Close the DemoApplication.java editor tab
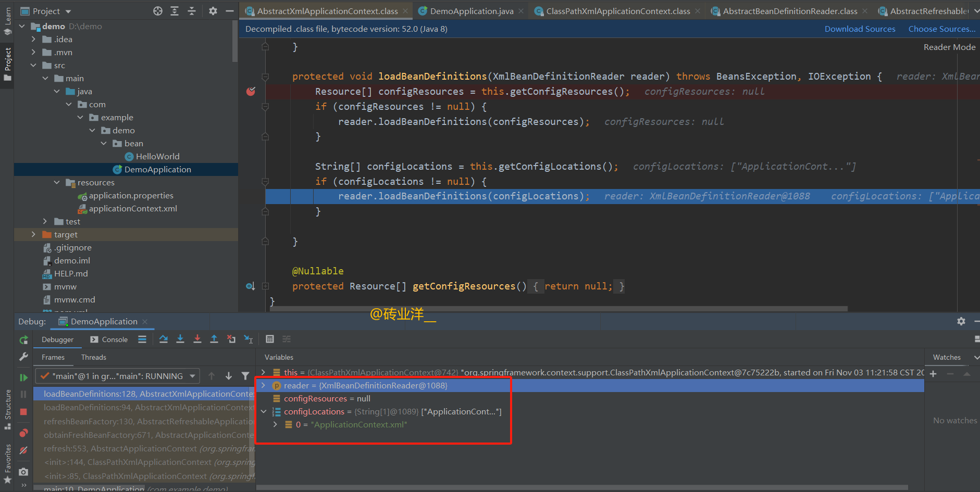980x492 pixels. (x=521, y=11)
